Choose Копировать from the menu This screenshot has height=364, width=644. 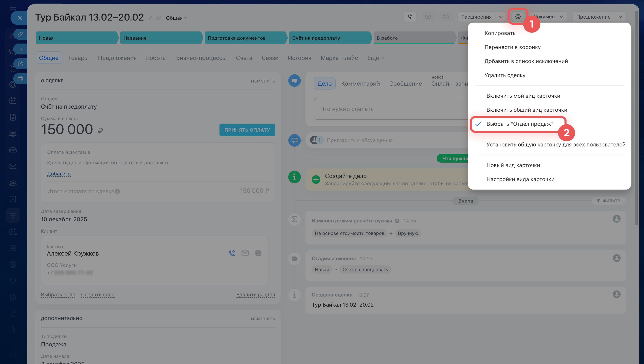pos(500,33)
